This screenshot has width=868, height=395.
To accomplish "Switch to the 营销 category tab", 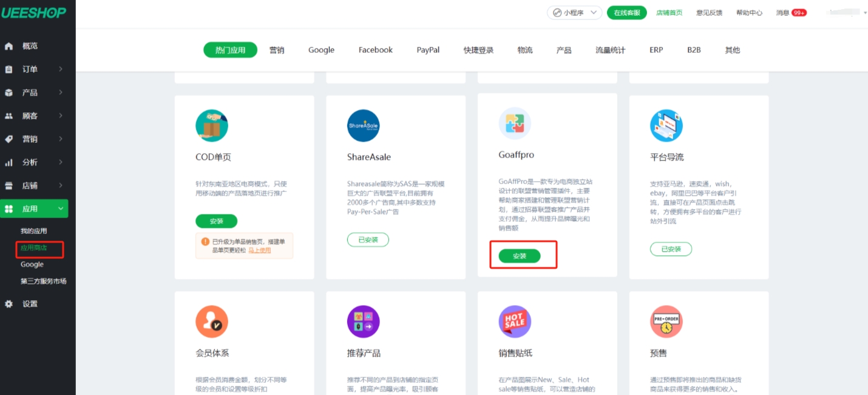I will 277,50.
